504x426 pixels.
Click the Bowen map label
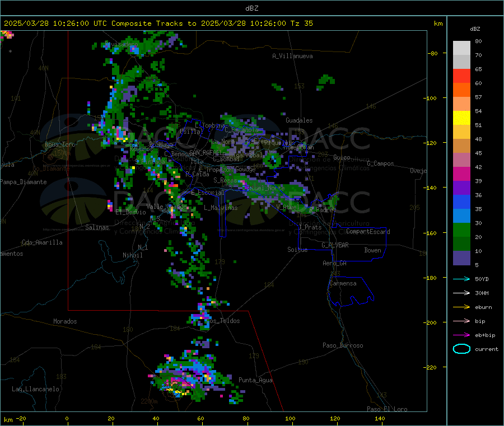[x=372, y=250]
